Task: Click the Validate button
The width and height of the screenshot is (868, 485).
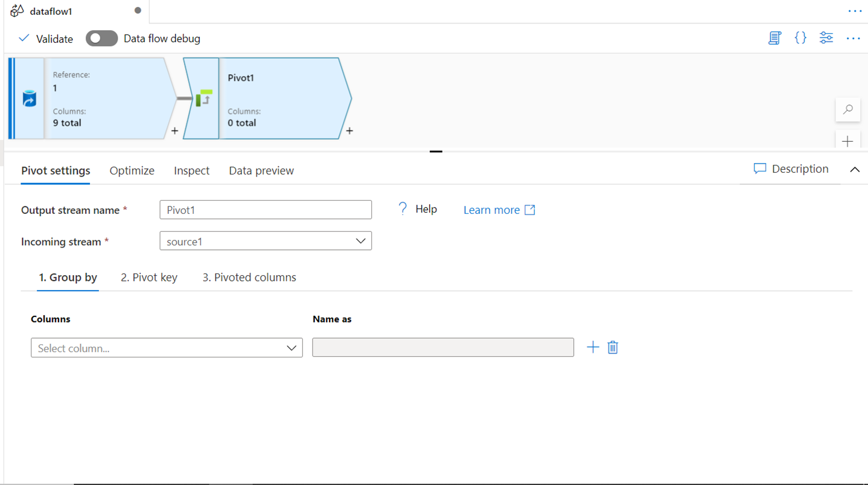Action: (x=46, y=39)
